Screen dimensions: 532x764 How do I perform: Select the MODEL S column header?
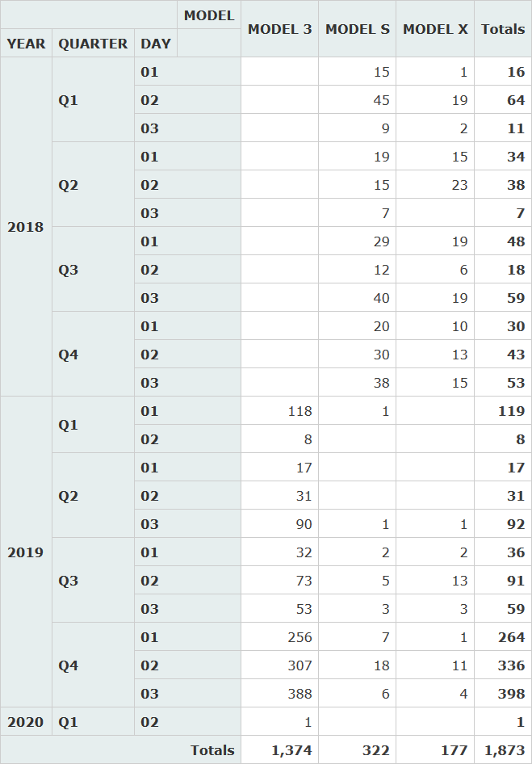coord(357,29)
